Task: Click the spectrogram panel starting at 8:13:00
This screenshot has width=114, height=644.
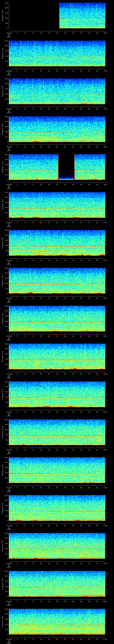Action: click(57, 357)
